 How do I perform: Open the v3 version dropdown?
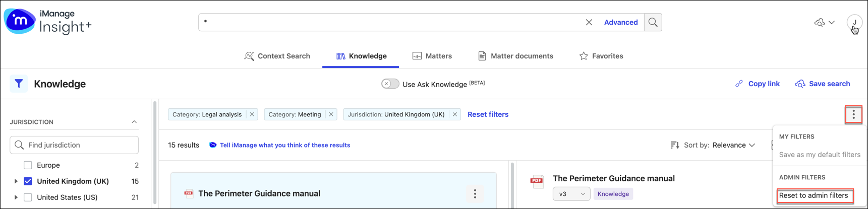coord(571,194)
